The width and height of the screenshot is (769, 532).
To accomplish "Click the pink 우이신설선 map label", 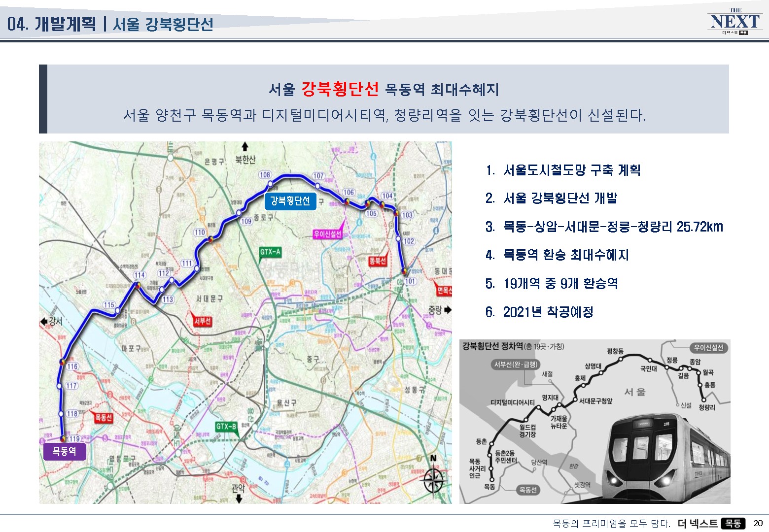I will [x=327, y=234].
